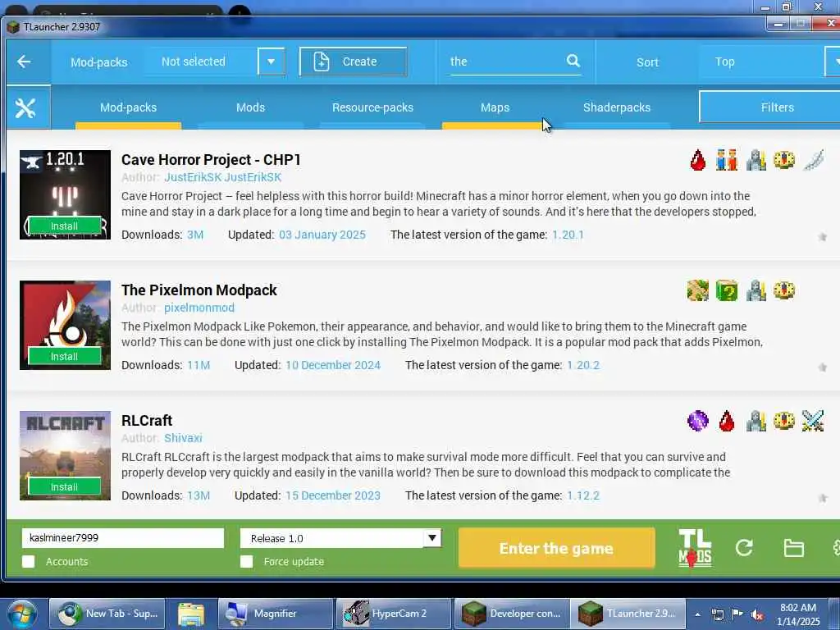Click the gray armor icon on RLCraft

[x=756, y=421]
